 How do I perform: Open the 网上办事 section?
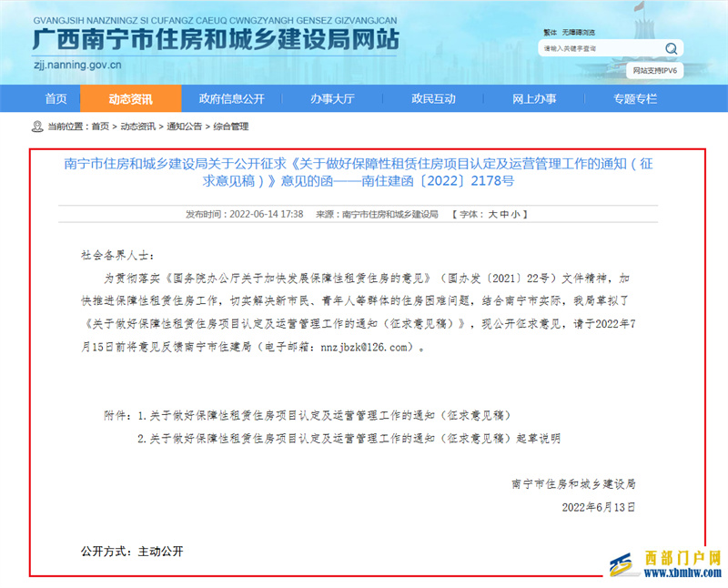coord(534,98)
